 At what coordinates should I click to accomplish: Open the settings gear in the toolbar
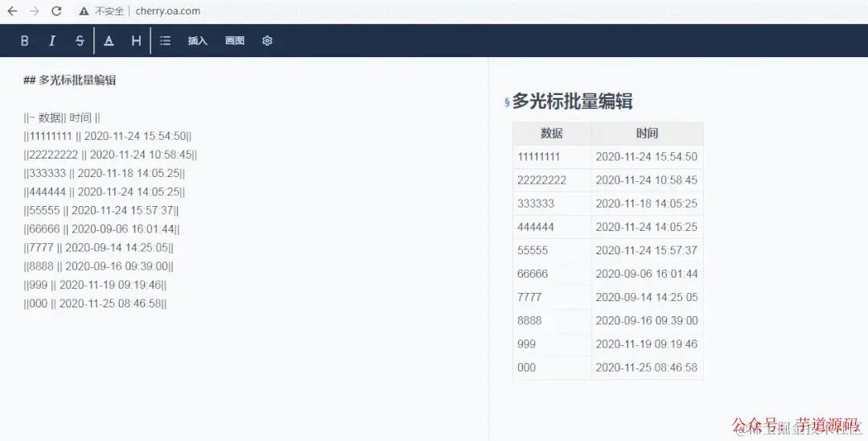(267, 40)
